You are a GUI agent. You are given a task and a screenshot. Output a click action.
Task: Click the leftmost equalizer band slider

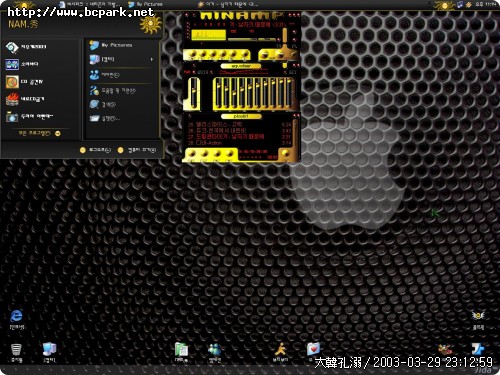click(x=218, y=93)
